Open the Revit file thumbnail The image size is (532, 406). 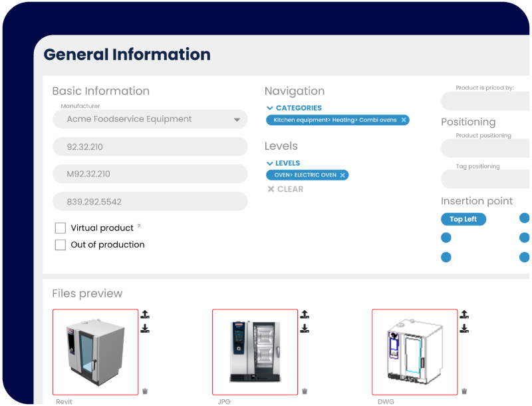pos(95,352)
